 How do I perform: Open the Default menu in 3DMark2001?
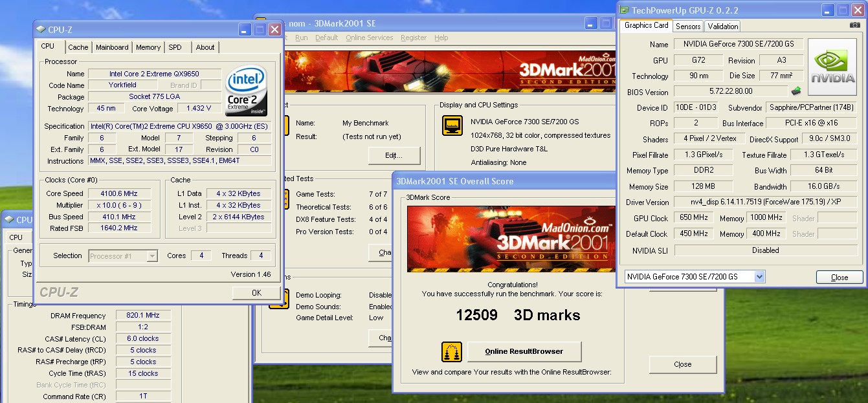click(326, 38)
